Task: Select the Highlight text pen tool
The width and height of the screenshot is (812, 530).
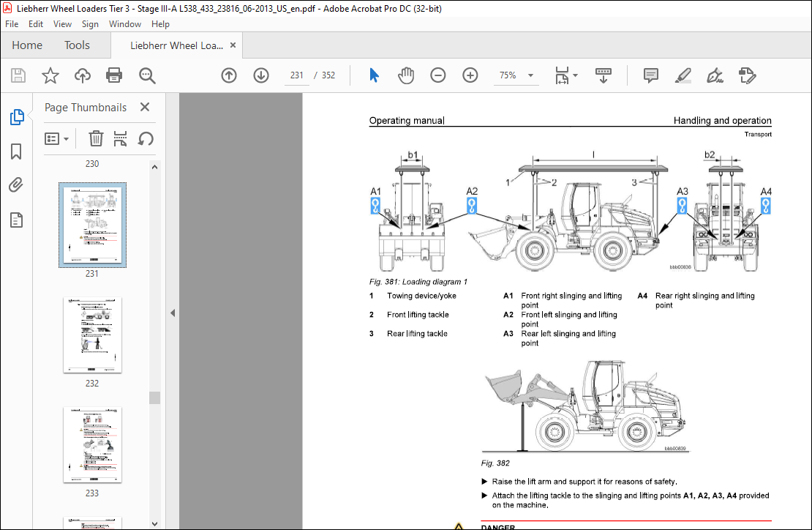Action: point(683,75)
